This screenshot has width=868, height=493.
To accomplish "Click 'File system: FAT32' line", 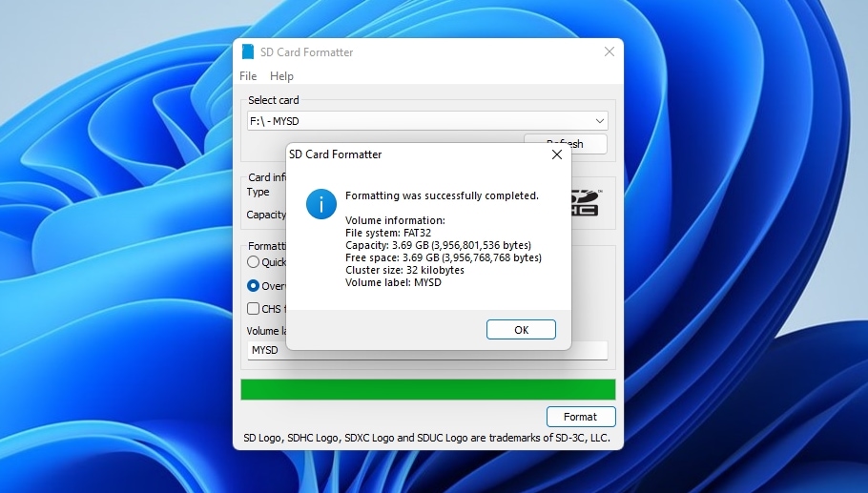I will 388,233.
